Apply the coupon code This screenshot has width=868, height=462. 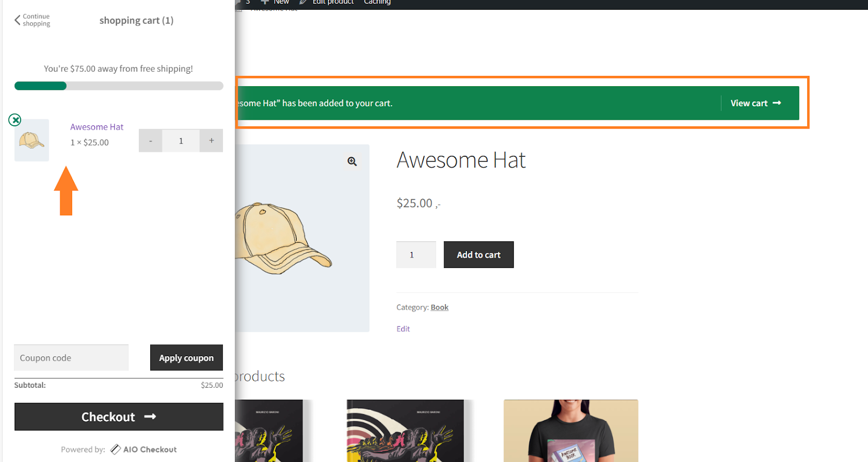pyautogui.click(x=187, y=358)
